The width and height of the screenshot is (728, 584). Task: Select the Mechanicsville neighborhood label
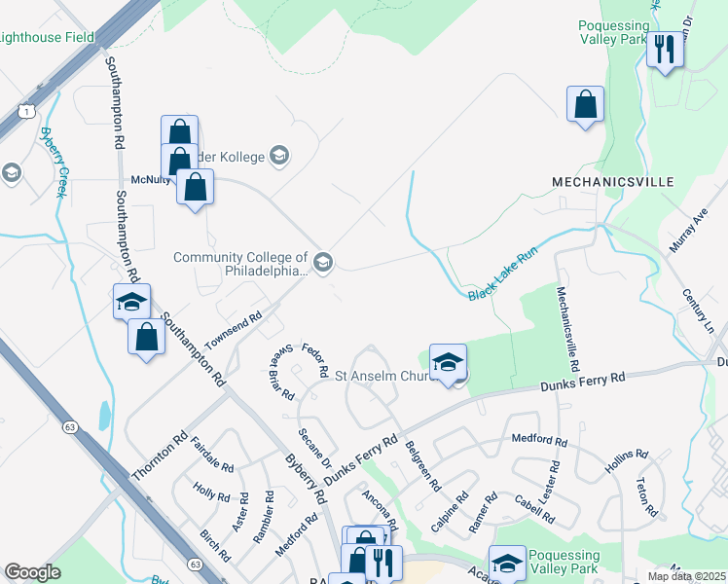tap(613, 182)
